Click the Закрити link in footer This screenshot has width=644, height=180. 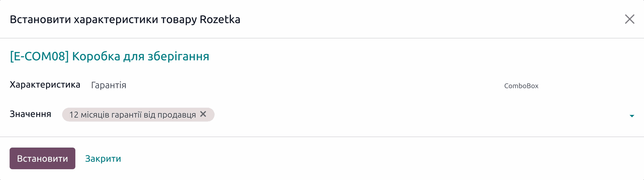tap(103, 159)
